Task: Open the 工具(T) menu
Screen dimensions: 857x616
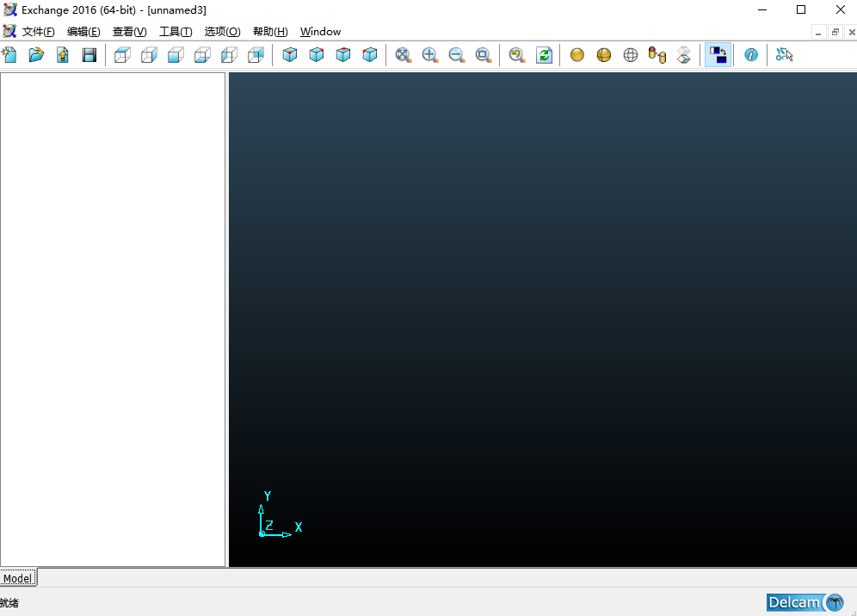Action: (176, 32)
